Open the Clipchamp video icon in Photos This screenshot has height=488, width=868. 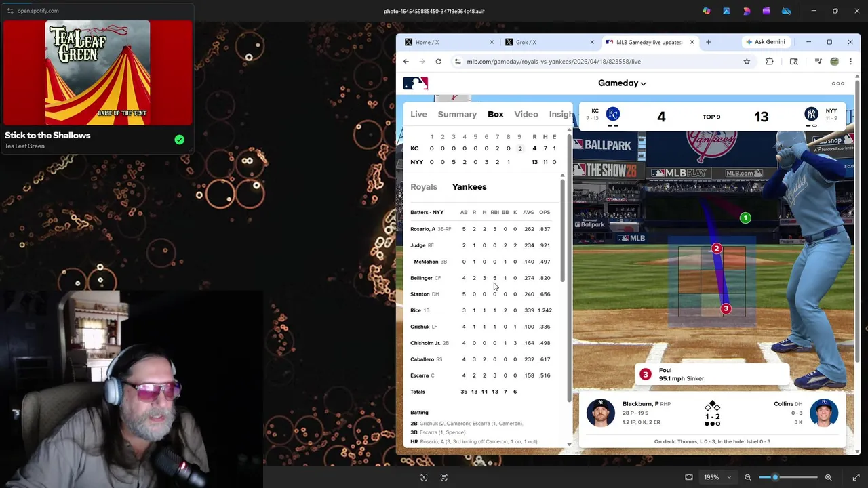(766, 11)
